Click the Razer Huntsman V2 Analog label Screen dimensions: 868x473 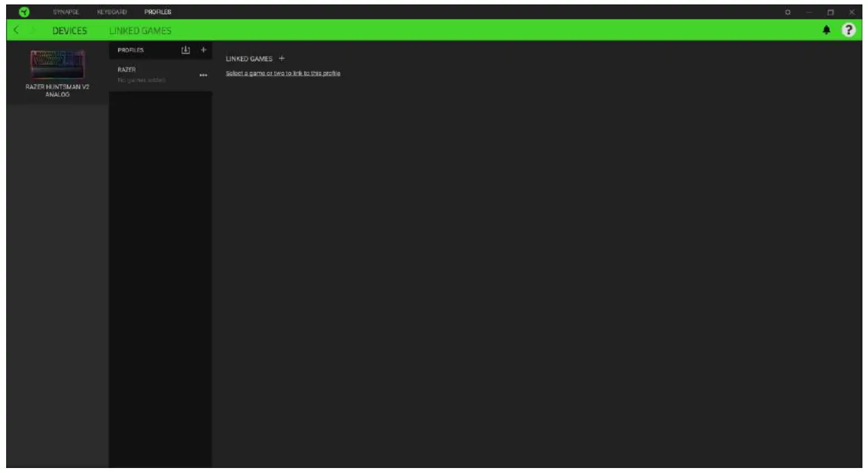click(x=57, y=90)
